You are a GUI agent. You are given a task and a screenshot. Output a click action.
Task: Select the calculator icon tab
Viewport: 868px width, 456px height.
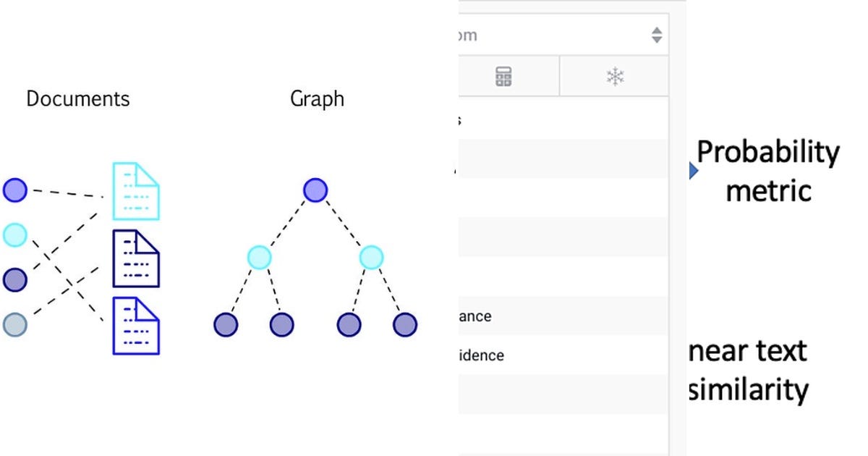click(502, 75)
